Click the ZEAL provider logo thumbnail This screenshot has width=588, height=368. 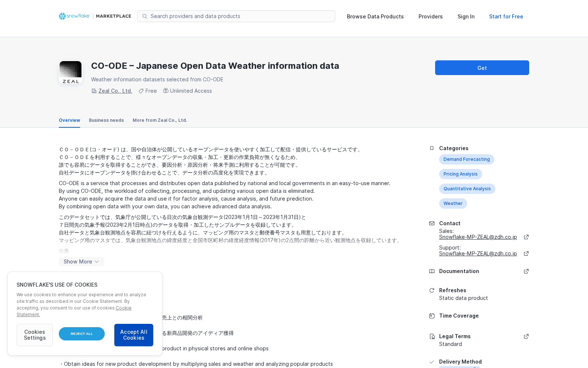pyautogui.click(x=71, y=72)
